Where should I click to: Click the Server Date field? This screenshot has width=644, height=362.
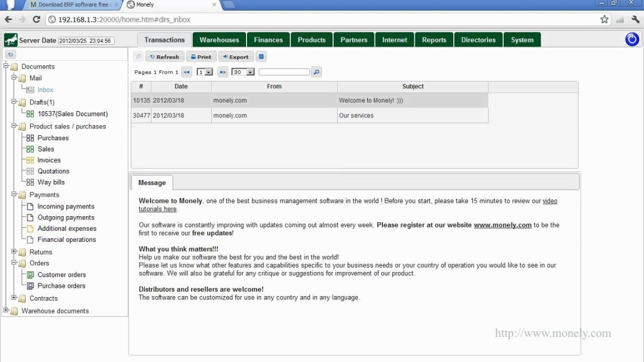(86, 41)
